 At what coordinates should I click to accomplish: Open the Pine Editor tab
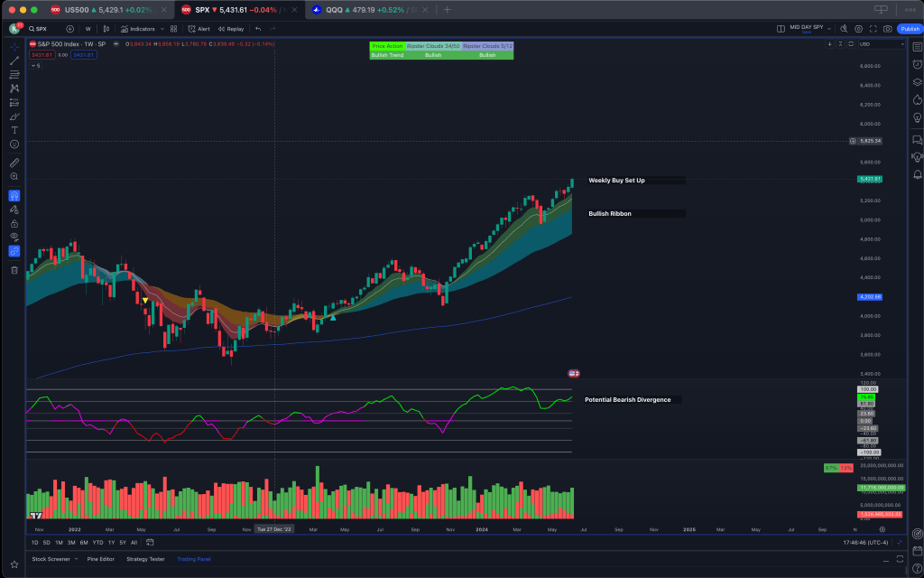(101, 559)
